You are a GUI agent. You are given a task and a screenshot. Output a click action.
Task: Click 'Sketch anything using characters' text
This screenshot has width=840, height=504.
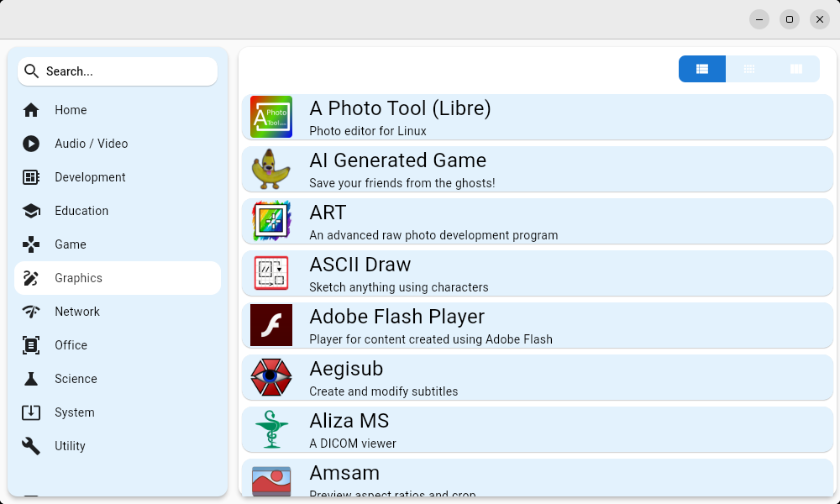click(398, 287)
